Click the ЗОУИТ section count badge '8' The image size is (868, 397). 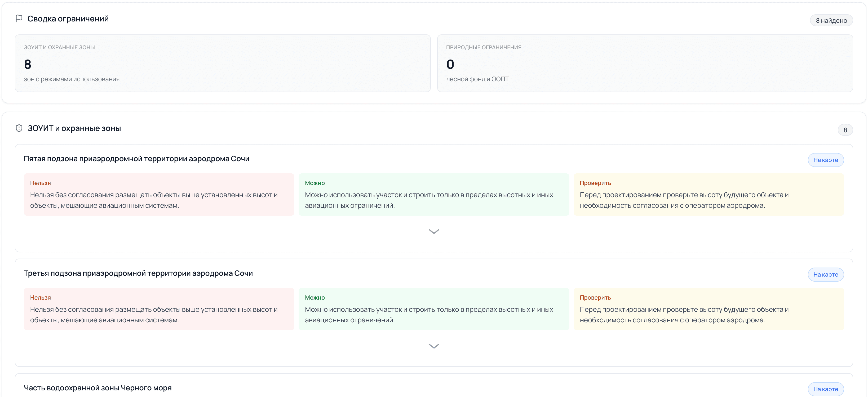(x=845, y=130)
